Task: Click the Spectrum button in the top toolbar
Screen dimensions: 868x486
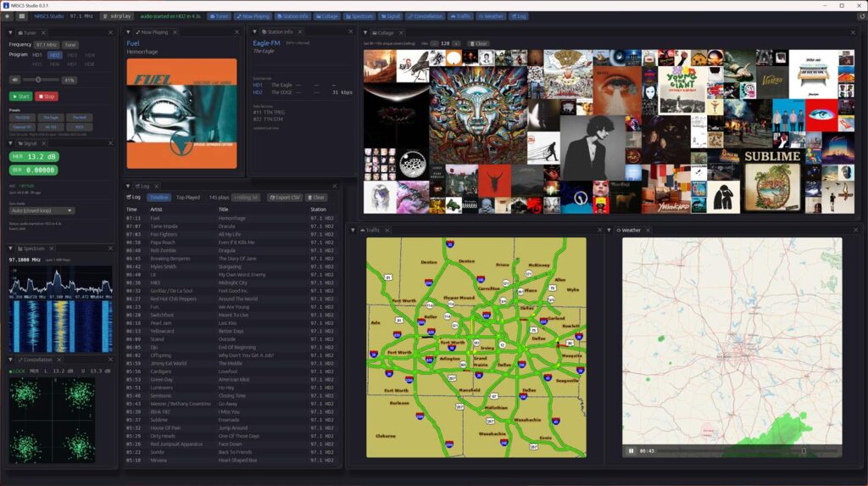Action: 359,17
